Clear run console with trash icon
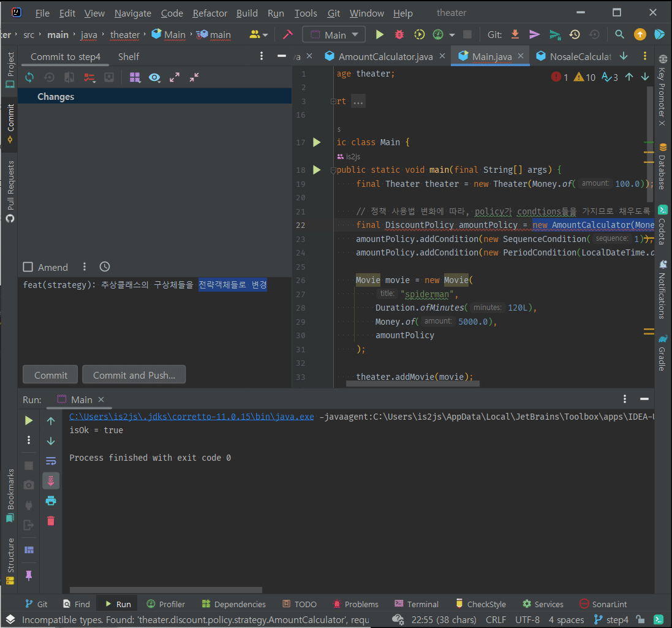This screenshot has width=672, height=628. [x=51, y=521]
